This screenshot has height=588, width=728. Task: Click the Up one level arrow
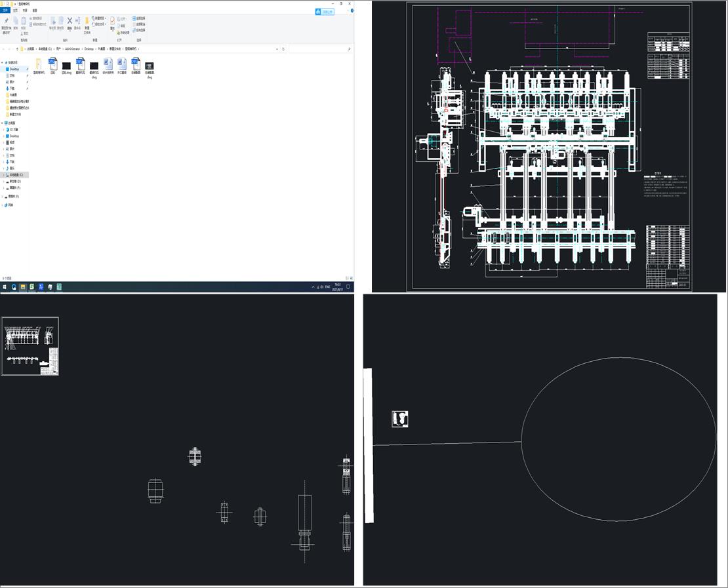coord(17,49)
